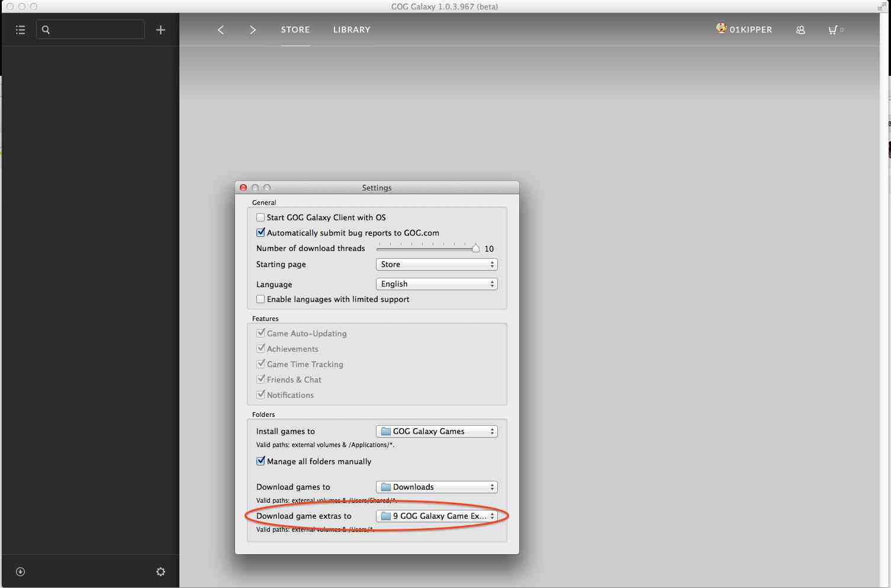Click the Valid paths /Applications/ note
The width and height of the screenshot is (891, 588).
[325, 445]
